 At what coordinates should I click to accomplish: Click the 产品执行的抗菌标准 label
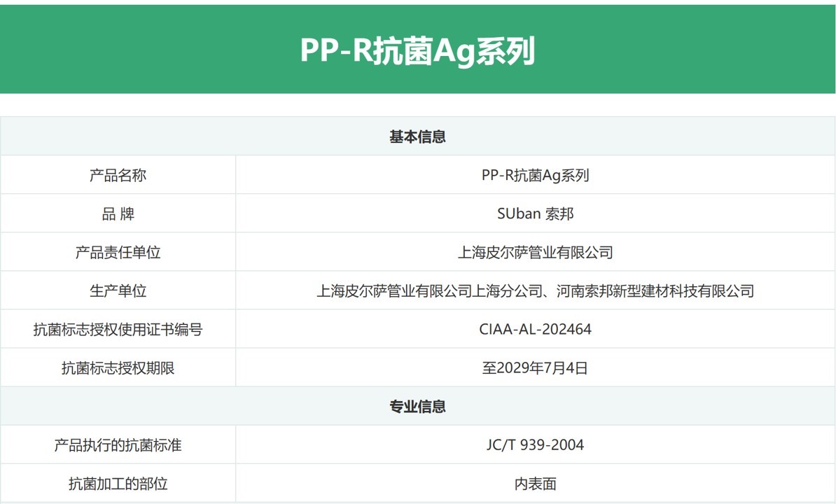118,445
